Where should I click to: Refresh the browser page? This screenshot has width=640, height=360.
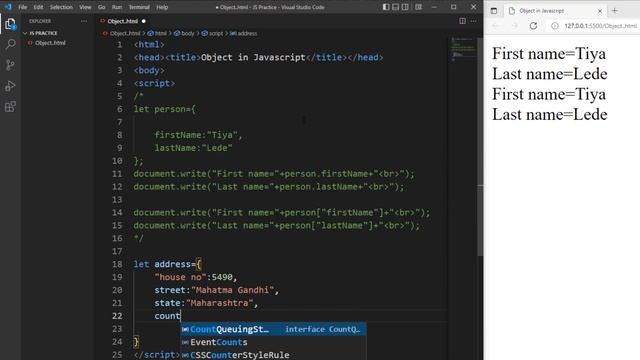533,26
